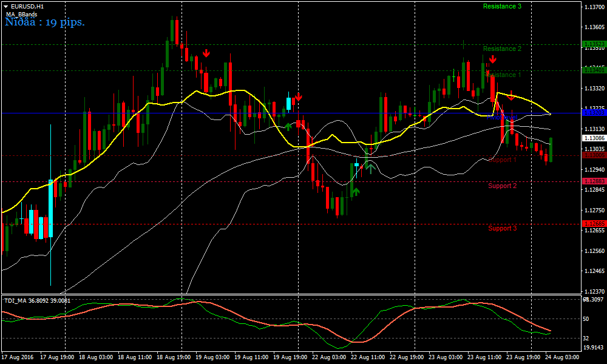607x364 pixels.
Task: Select the Support 3 level label
Action: coord(502,228)
